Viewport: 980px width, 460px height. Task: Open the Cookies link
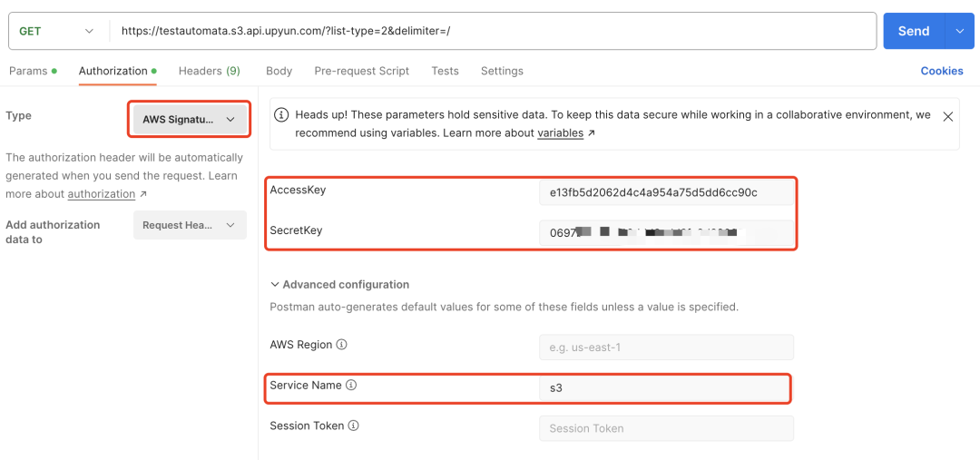[x=942, y=71]
